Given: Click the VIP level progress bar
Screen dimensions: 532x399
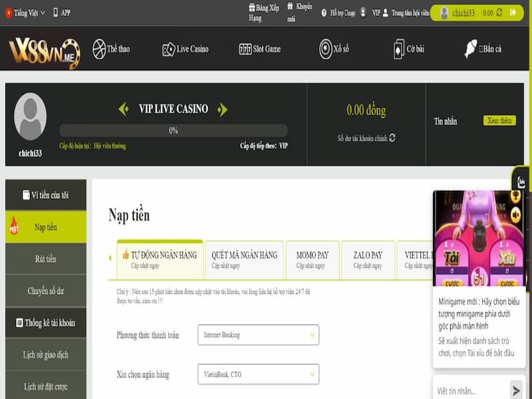Looking at the screenshot, I should point(174,131).
